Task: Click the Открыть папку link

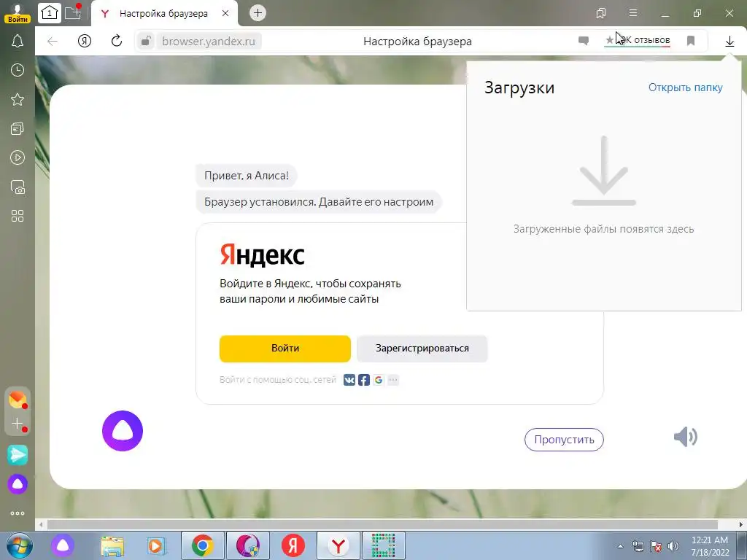Action: [x=686, y=87]
